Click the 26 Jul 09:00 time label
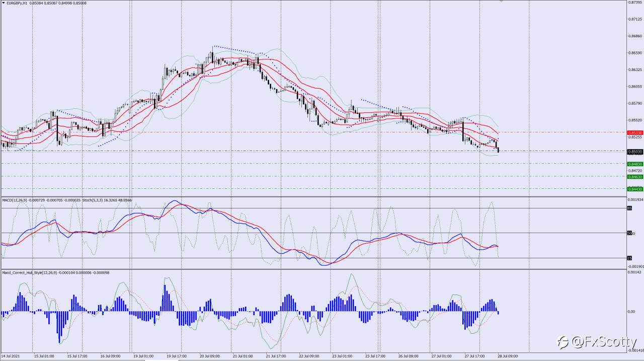The image size is (644, 361). (408, 356)
